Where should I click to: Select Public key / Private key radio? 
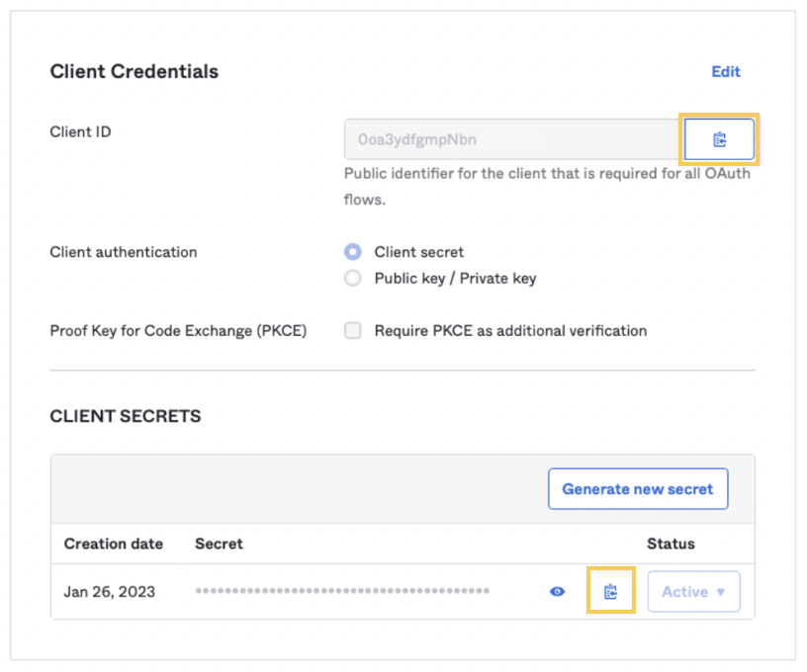point(352,278)
